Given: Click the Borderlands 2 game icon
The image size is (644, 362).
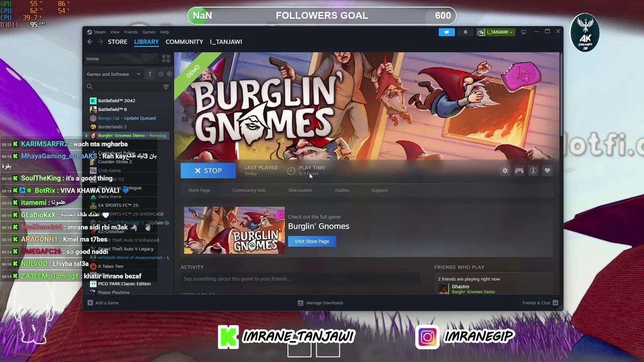Looking at the screenshot, I should [x=93, y=127].
